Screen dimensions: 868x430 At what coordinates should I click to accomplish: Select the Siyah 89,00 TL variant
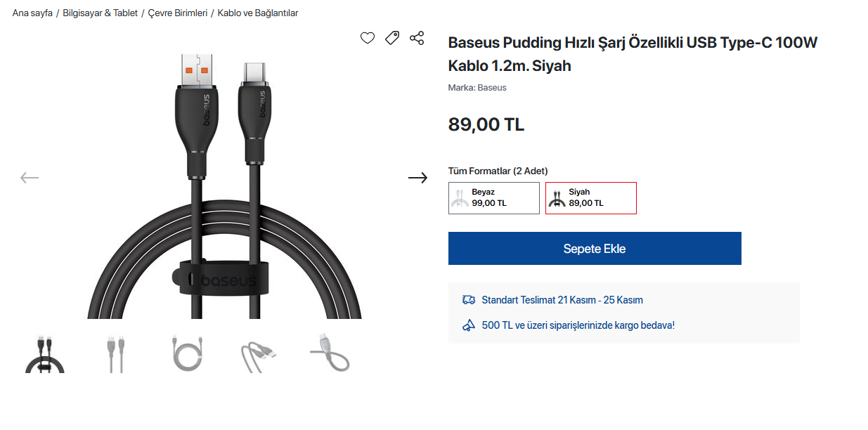click(591, 197)
